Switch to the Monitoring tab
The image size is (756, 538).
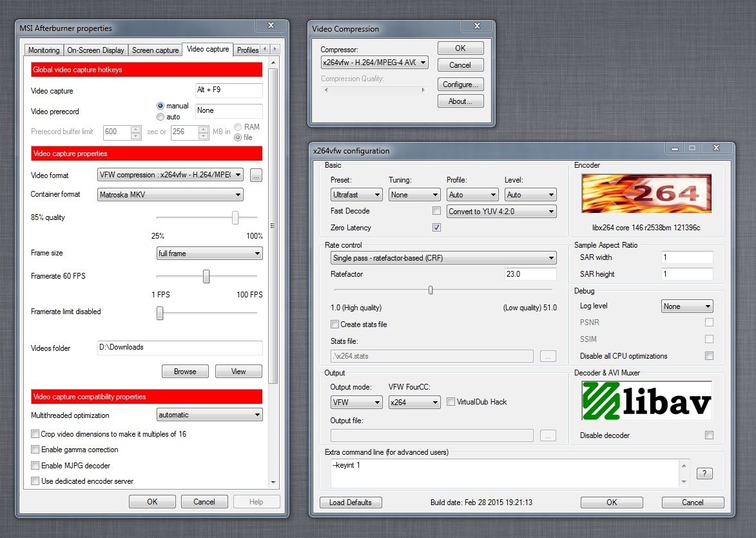44,50
